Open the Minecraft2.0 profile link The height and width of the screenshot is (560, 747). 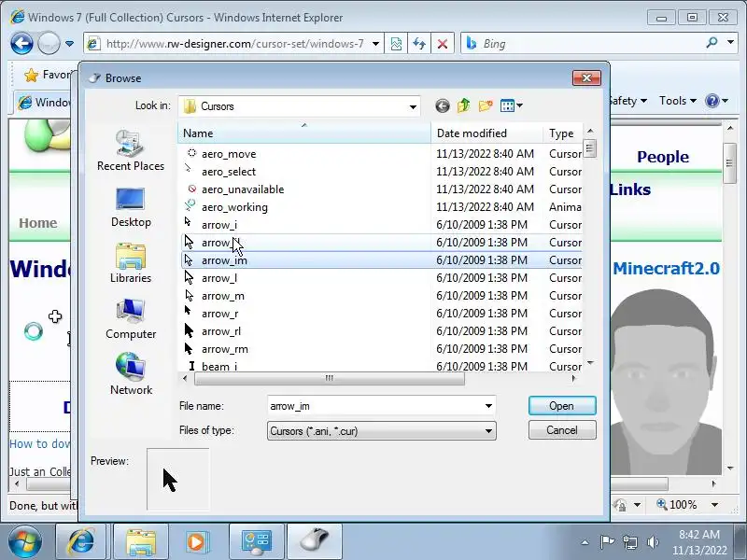point(666,268)
